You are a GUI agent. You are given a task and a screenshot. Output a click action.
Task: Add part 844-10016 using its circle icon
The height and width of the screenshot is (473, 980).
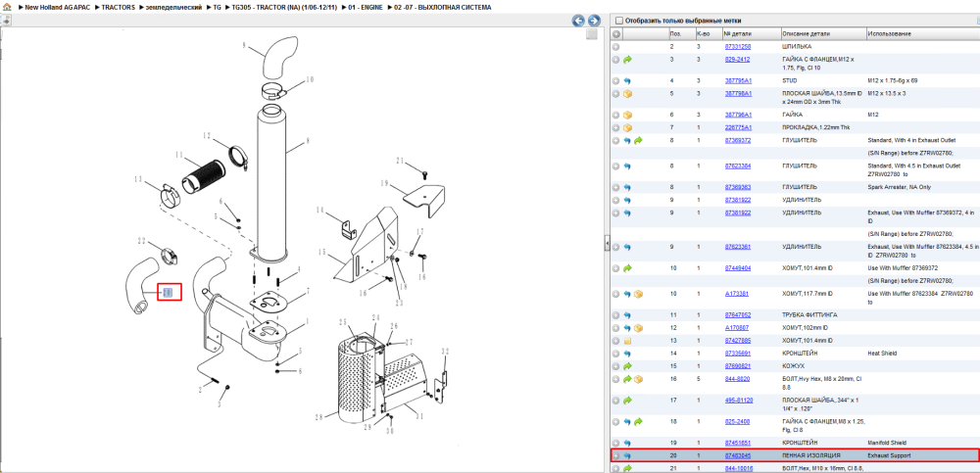(616, 468)
